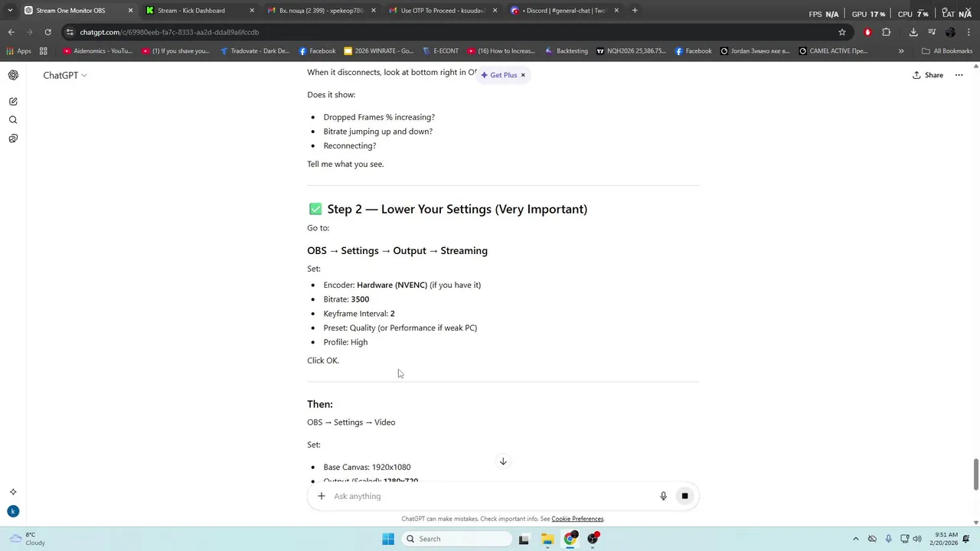
Task: Expand ChatGPT model selector dropdown
Action: pos(65,75)
